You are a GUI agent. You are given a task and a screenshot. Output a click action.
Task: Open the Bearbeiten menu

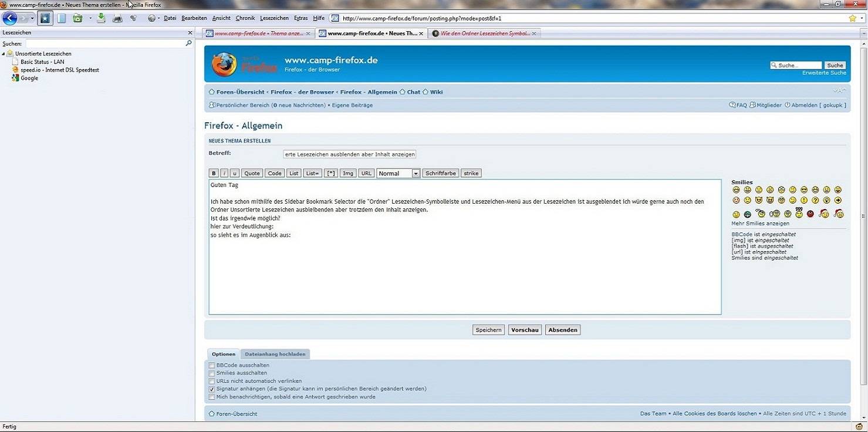click(194, 18)
